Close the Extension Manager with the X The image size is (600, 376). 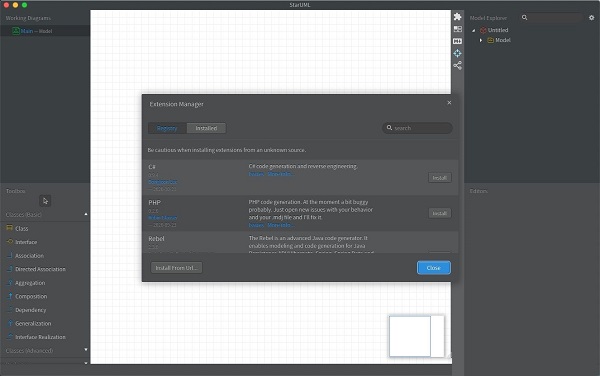point(449,103)
